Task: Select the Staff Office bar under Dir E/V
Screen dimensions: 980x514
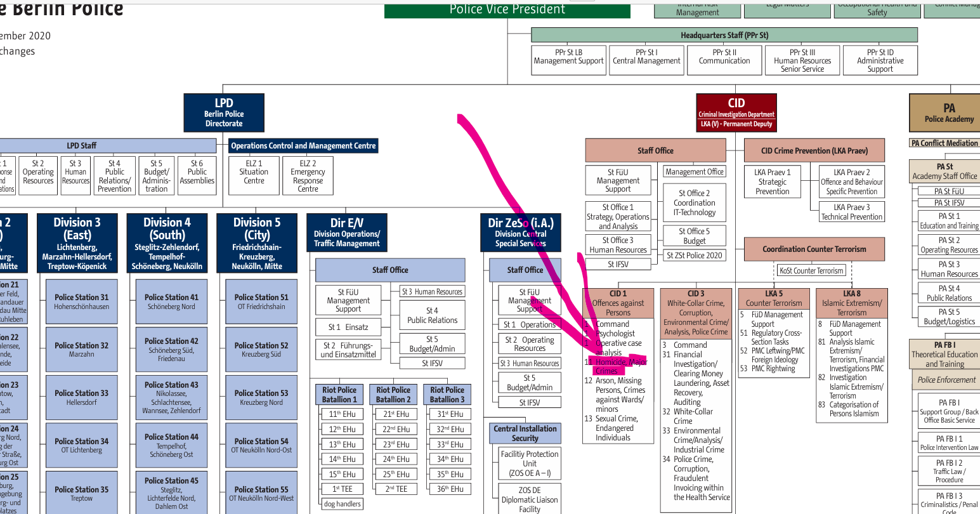Action: pos(390,270)
